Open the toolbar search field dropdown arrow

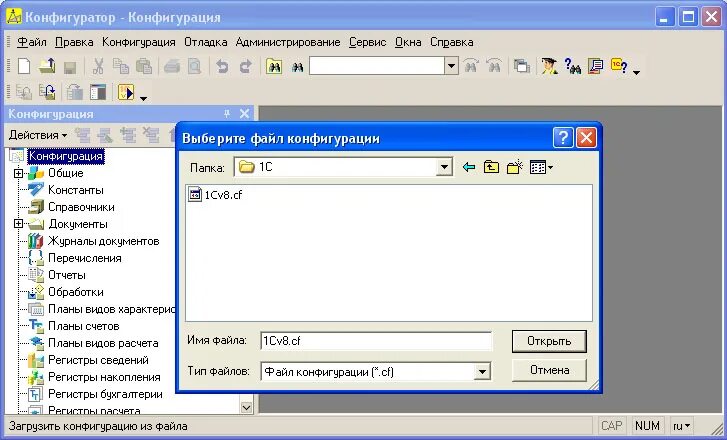click(x=451, y=66)
